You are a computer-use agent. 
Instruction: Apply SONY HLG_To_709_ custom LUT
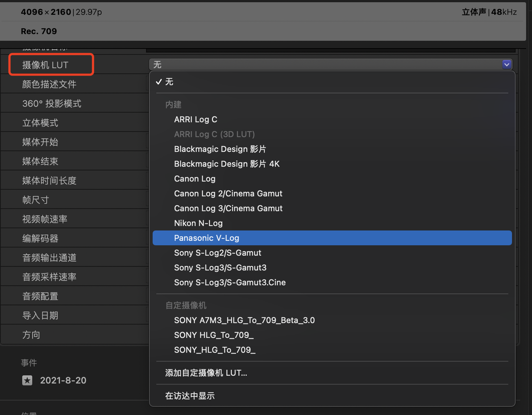pos(332,335)
